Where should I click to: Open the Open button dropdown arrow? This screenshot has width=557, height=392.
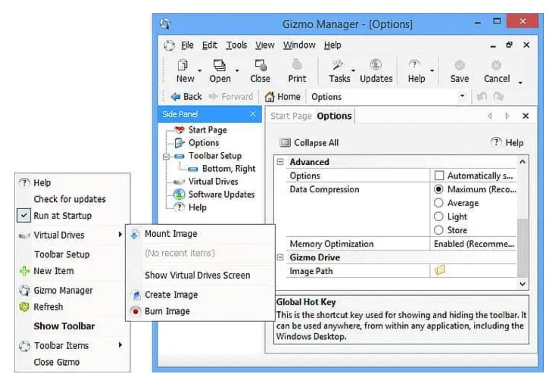(x=237, y=70)
